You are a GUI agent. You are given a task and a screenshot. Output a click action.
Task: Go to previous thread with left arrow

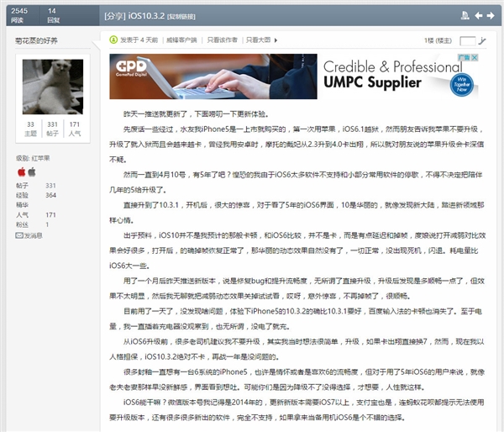[477, 15]
